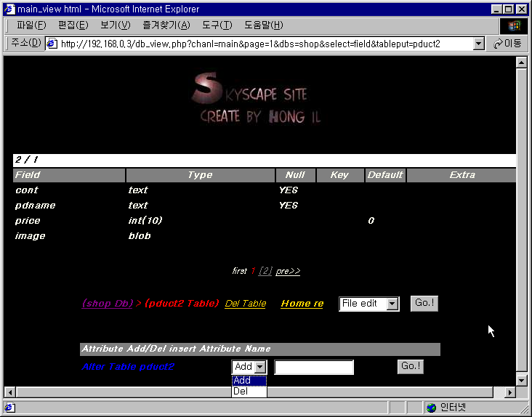Screen dimensions: 532x417
Task: Click Go.! for Alter Table
Action: [411, 366]
